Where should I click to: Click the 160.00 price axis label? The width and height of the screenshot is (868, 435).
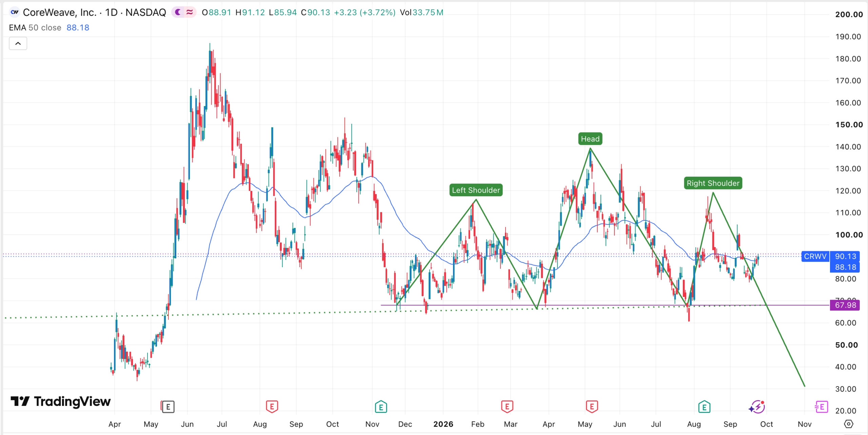(x=848, y=103)
